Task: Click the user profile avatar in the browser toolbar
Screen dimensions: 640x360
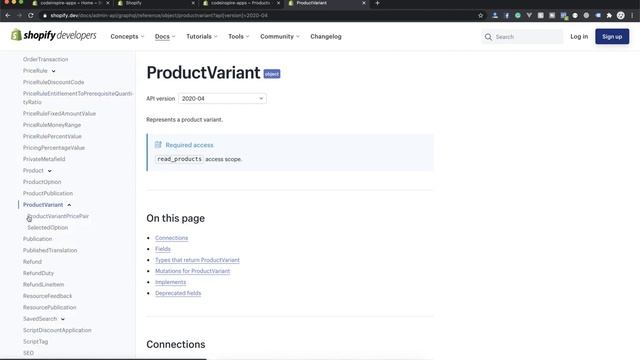Action: coord(620,16)
